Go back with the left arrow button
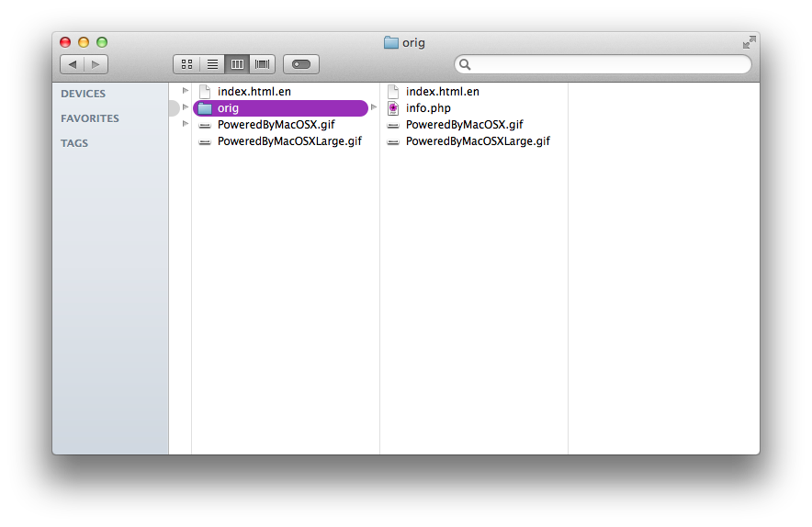 tap(73, 64)
